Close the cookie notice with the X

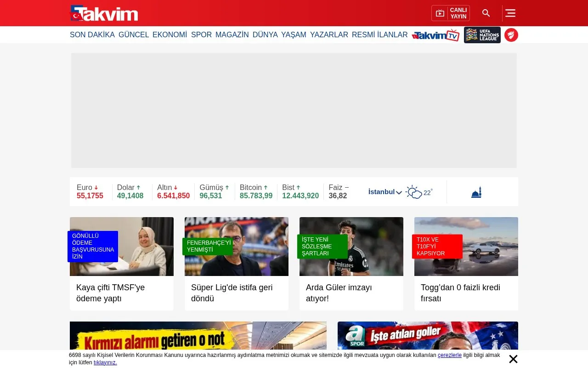coord(513,359)
